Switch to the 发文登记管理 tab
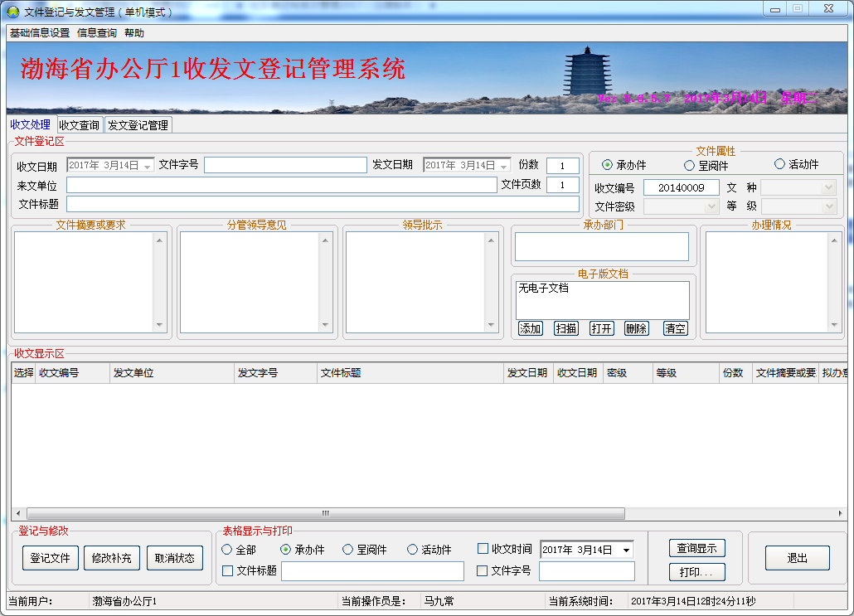The image size is (854, 616). 138,125
